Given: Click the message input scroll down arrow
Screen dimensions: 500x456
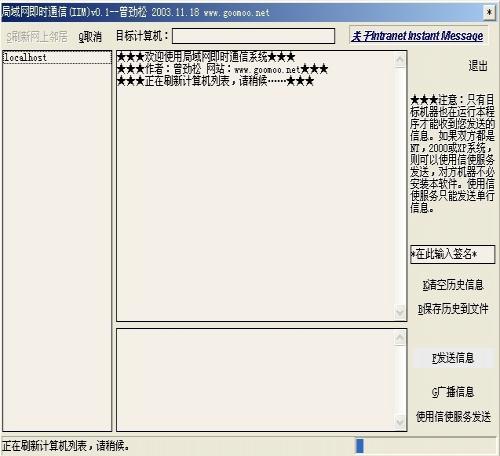Looking at the screenshot, I should (x=400, y=422).
